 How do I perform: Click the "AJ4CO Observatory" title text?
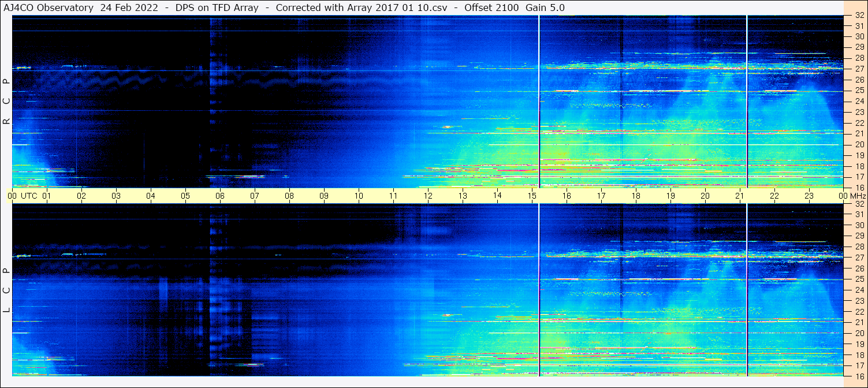pyautogui.click(x=48, y=8)
